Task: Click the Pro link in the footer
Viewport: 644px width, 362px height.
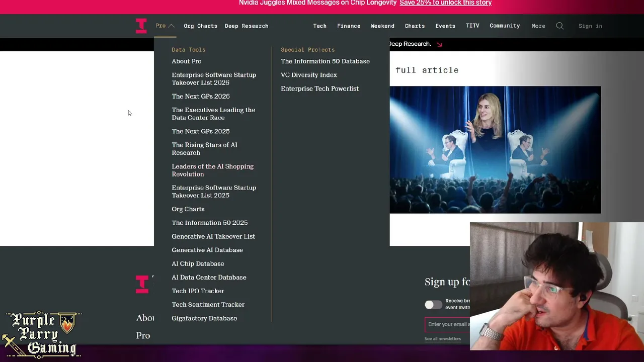Action: pyautogui.click(x=143, y=335)
